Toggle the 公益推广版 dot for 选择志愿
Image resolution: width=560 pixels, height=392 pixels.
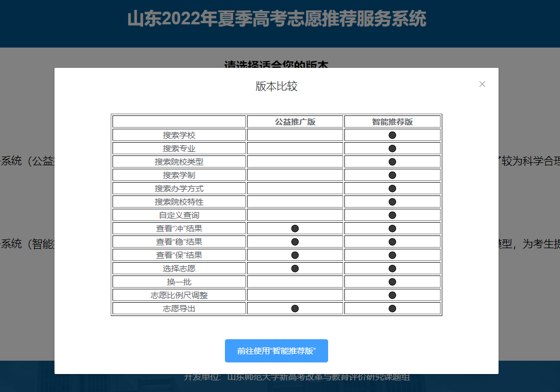[294, 268]
